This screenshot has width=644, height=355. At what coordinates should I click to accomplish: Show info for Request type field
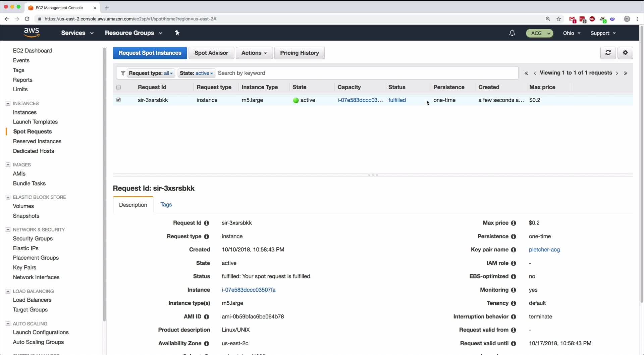pos(206,237)
